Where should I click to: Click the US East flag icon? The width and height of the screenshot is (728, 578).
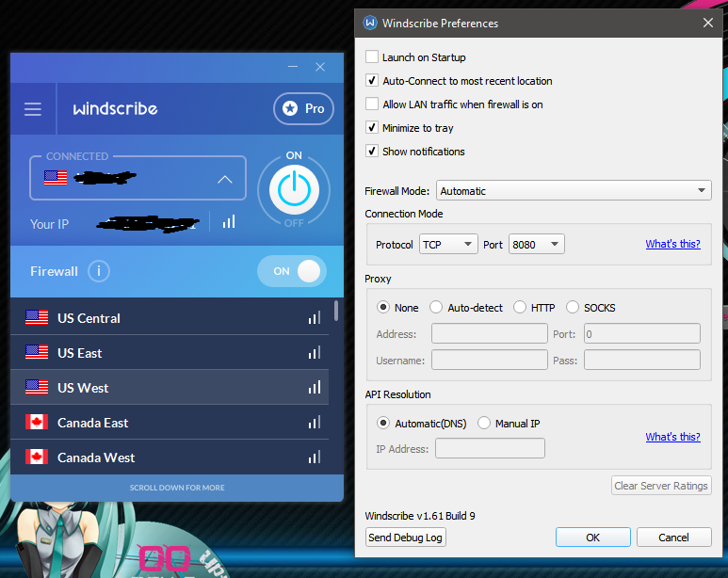pos(37,352)
